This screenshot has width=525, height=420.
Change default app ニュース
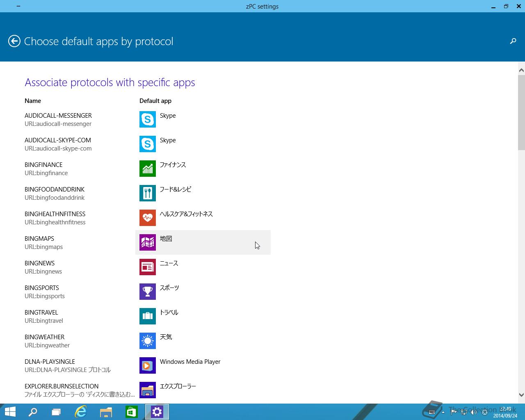coord(169,263)
